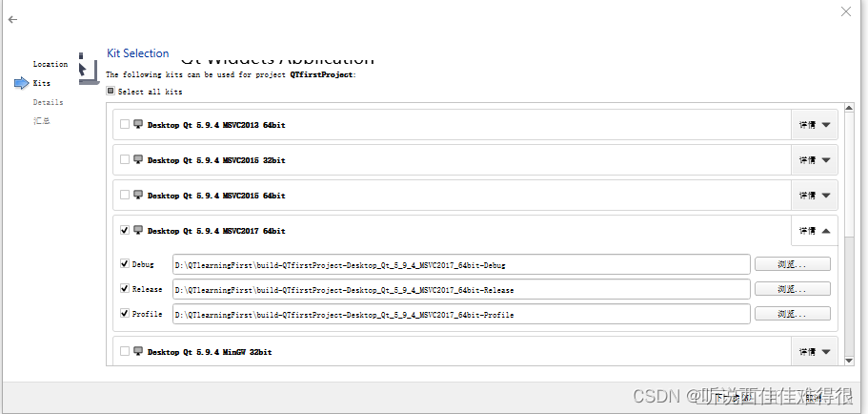Click the monitor icon of MSVC2013 64bit kit
868x414 pixels.
138,124
